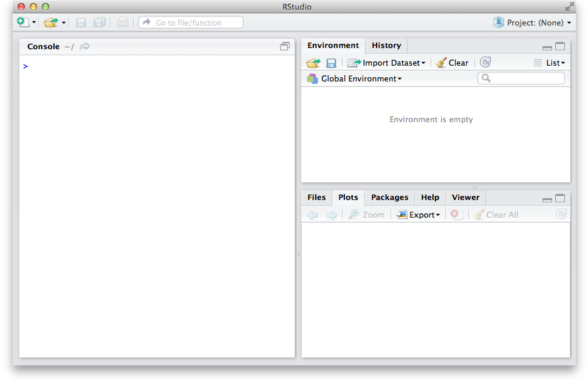Minimize the Plots pane

547,199
